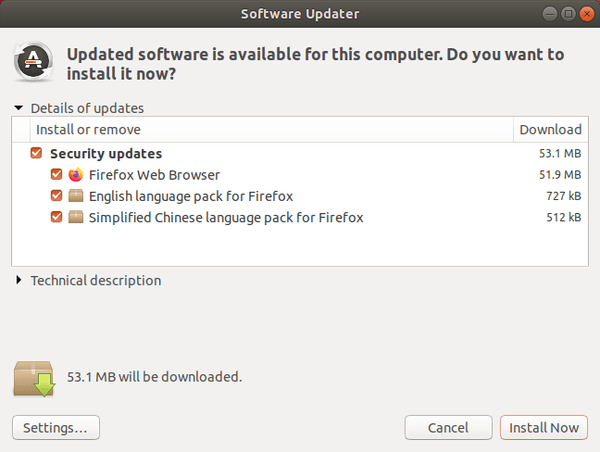600x452 pixels.
Task: Click the Download column header
Action: click(550, 130)
